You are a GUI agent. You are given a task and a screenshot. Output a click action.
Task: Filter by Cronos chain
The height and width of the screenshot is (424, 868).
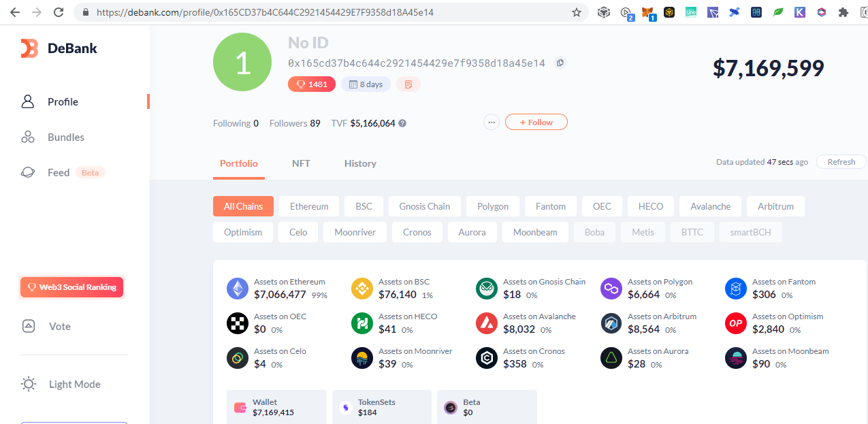coord(417,232)
